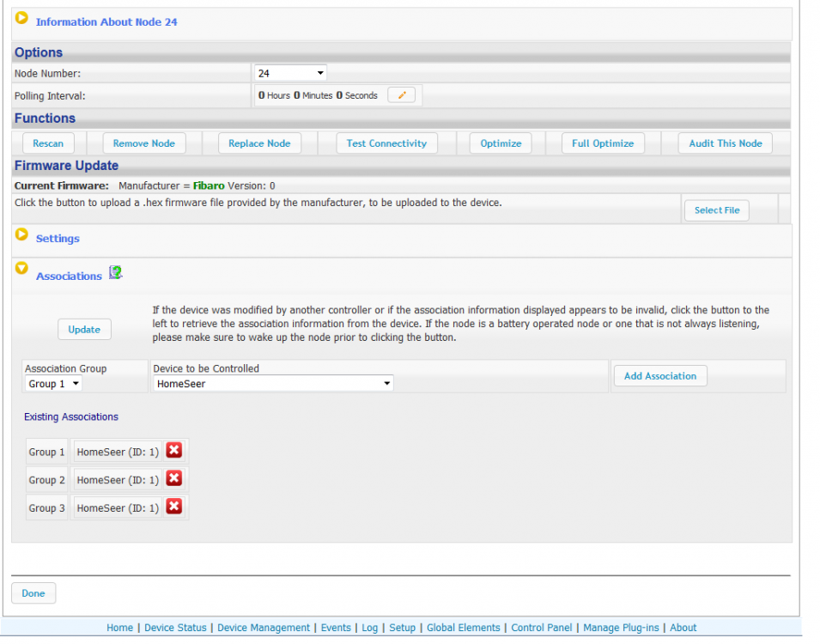820x644 pixels.
Task: Collapse the Associations section
Action: point(22,268)
